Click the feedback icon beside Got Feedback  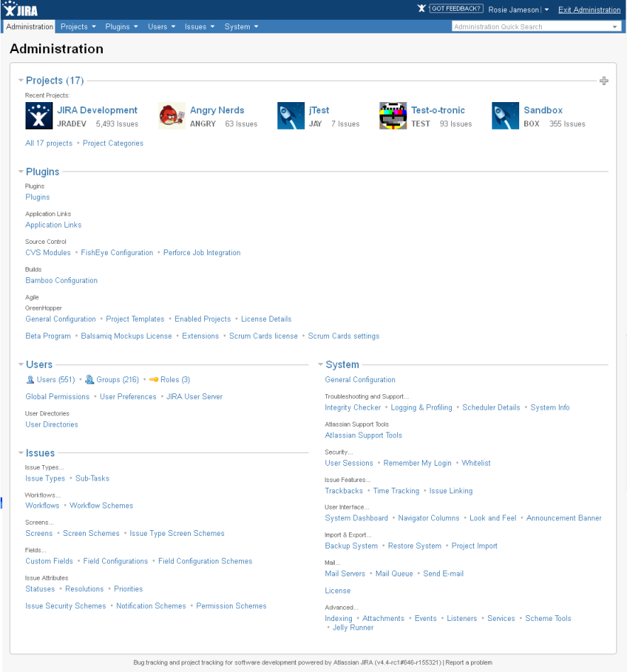(x=421, y=8)
